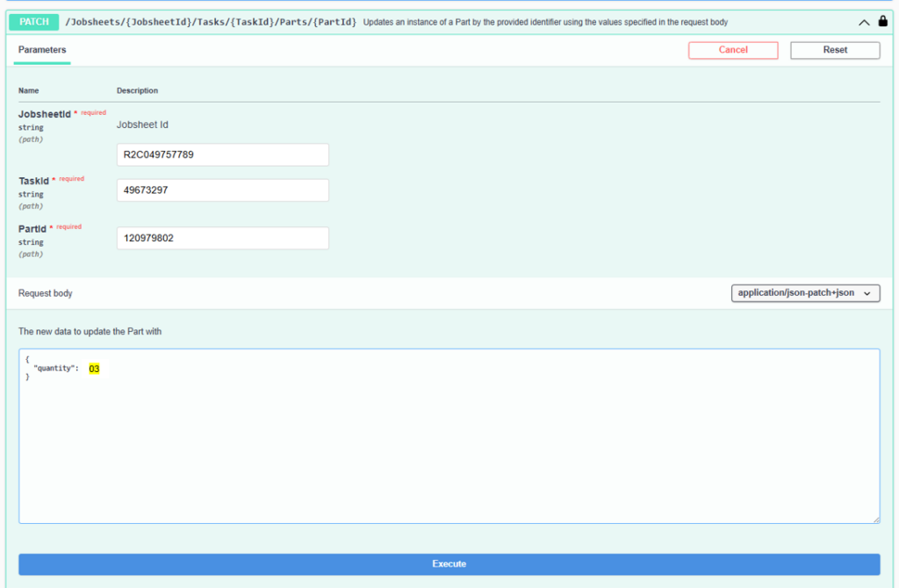Click the JobsheetId parameter name label

click(44, 113)
